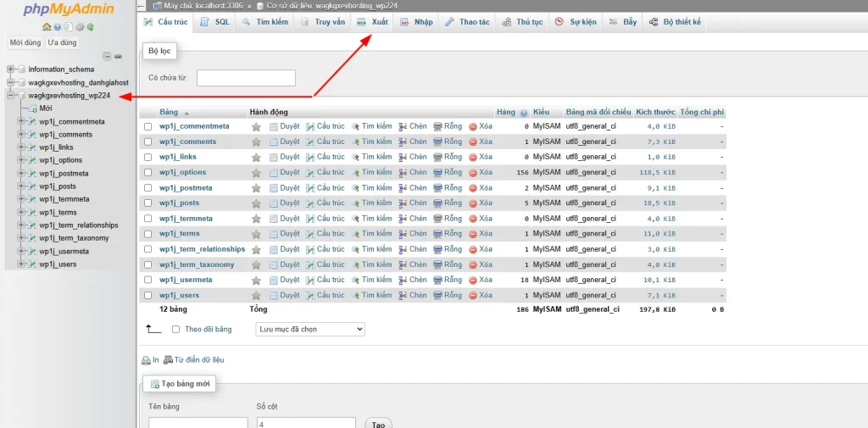Click the database icon of wagkgxevhosting_danhgiahost

[22, 82]
